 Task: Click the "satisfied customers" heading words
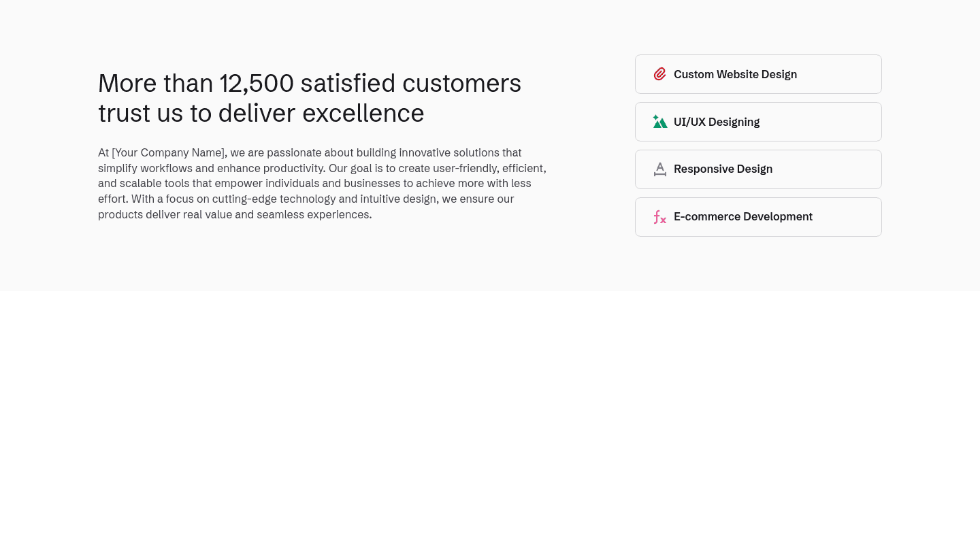pos(410,84)
